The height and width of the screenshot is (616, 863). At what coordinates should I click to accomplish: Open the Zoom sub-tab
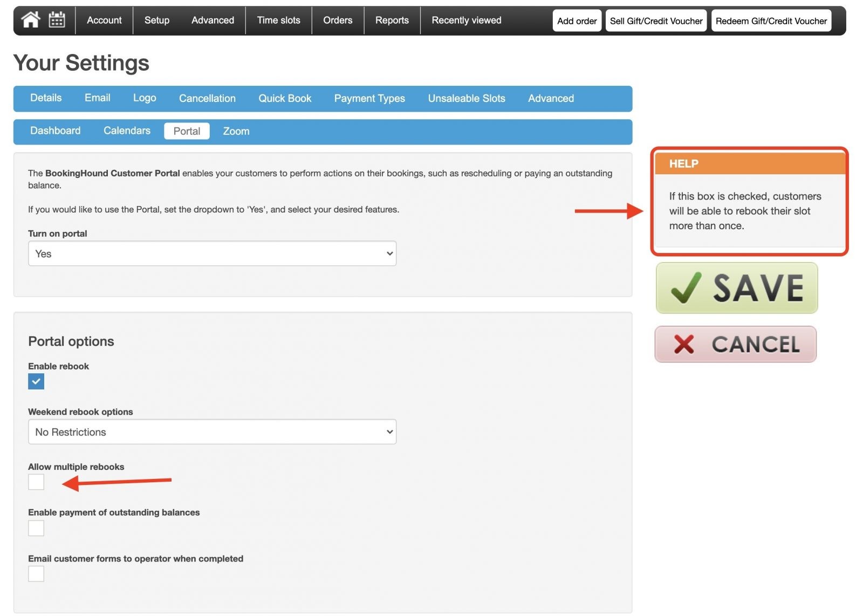[236, 131]
